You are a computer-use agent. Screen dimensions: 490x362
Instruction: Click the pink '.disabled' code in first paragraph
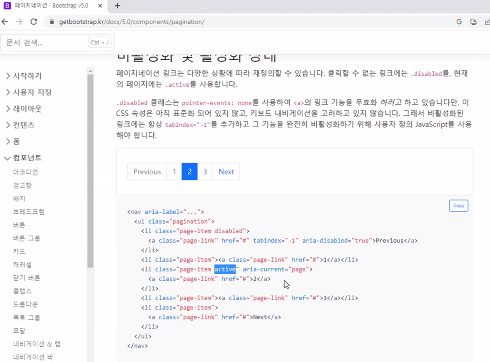(x=426, y=74)
